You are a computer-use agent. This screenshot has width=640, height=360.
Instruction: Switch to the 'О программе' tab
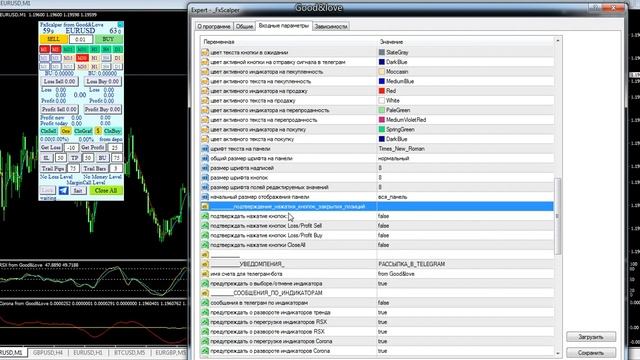(x=213, y=27)
